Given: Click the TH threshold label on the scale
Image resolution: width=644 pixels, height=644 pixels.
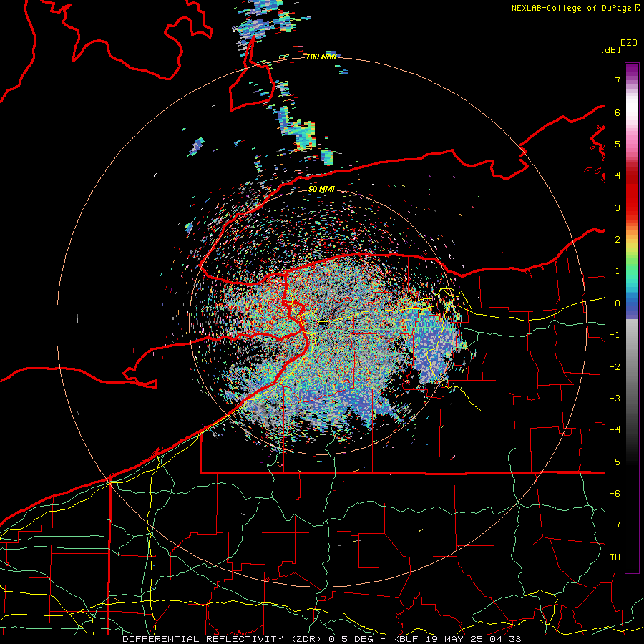Looking at the screenshot, I should click(x=615, y=557).
